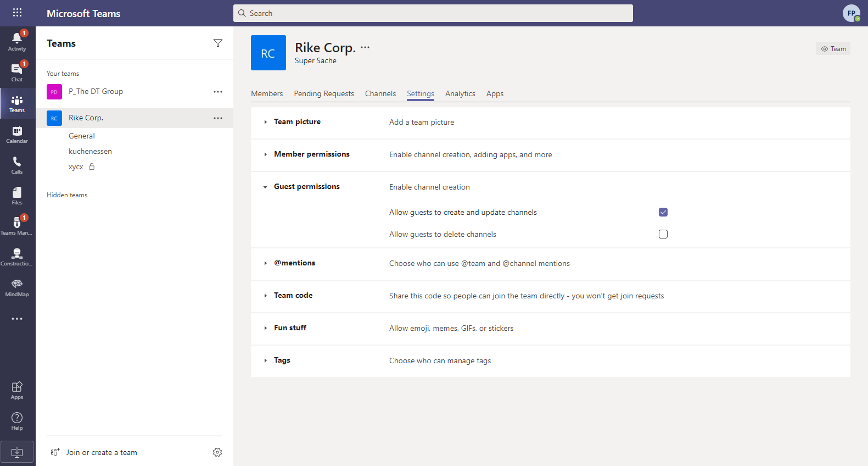Click 'Choose who can manage tags' text

pyautogui.click(x=440, y=360)
